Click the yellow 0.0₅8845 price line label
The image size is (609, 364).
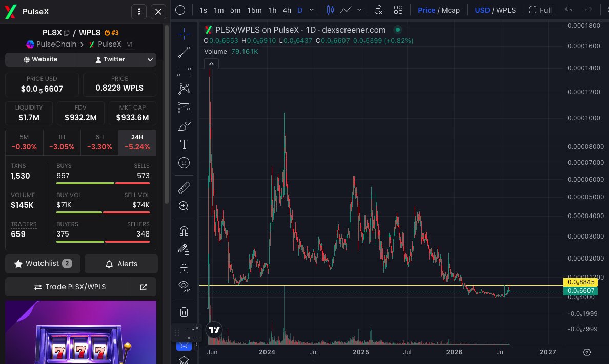coord(580,282)
